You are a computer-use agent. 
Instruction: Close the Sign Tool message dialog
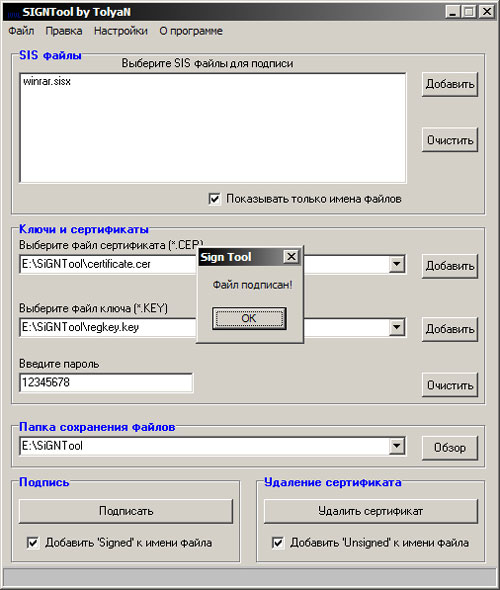pyautogui.click(x=291, y=257)
